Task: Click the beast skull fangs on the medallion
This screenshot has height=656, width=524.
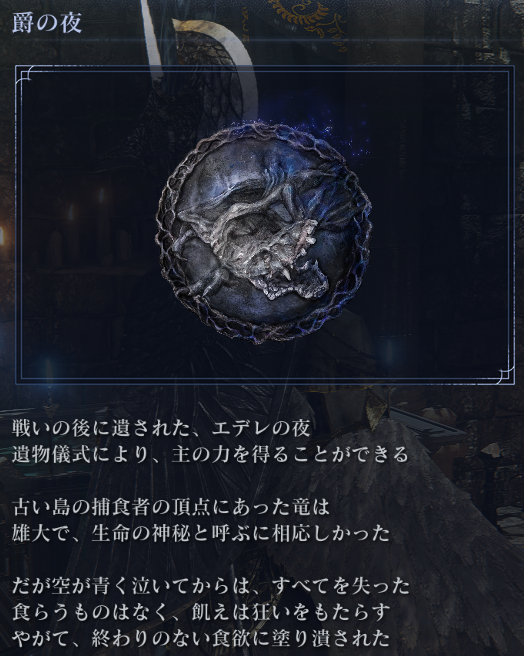Action: 289,268
